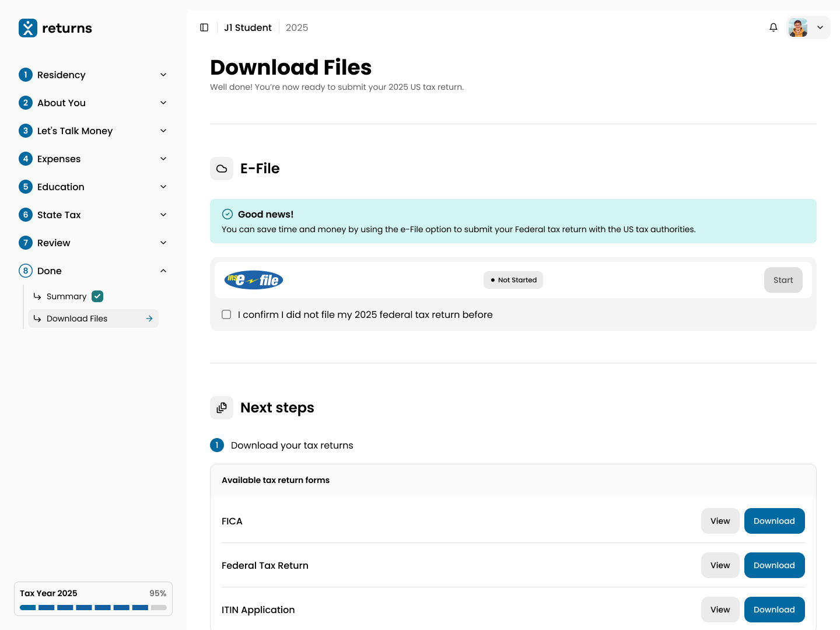Click the Tax Year 2025 progress bar
The image size is (840, 630).
click(93, 607)
